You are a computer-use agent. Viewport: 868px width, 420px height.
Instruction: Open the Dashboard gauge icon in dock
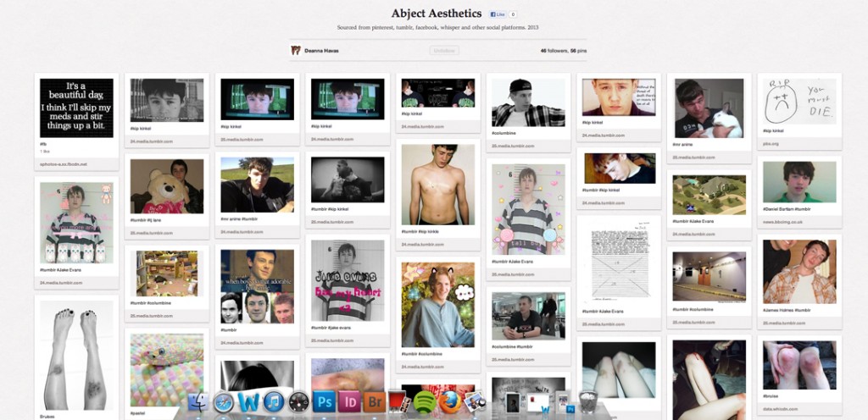click(x=298, y=402)
